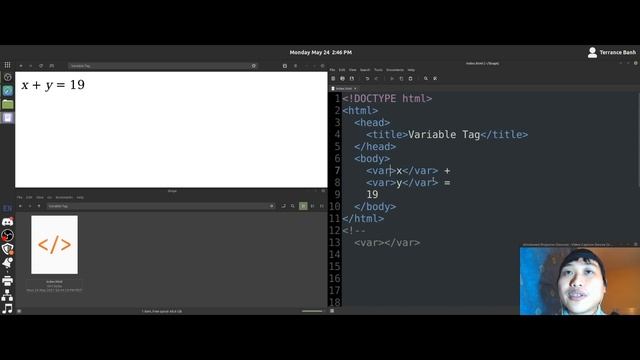Click the Variable Tag title text in editor
This screenshot has width=640, height=360.
click(x=444, y=135)
